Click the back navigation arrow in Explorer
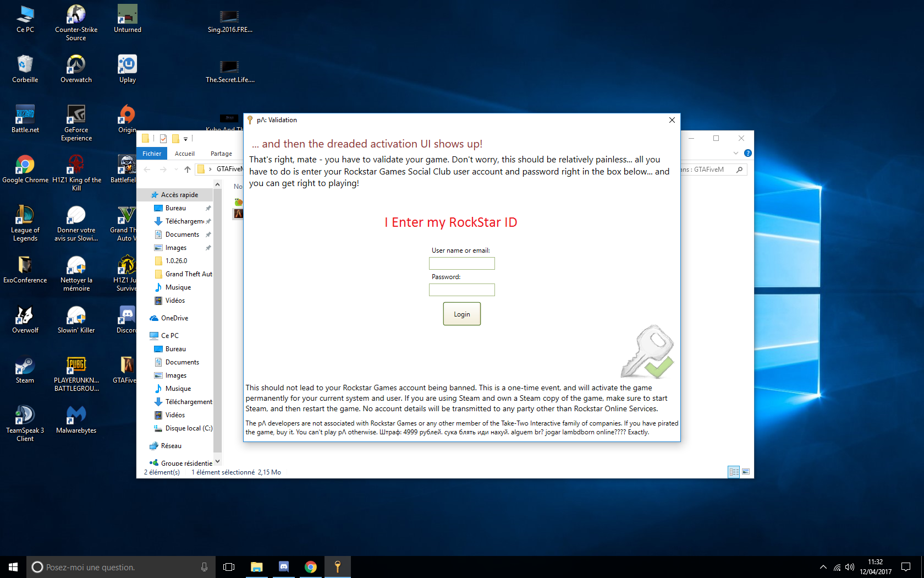 147,169
